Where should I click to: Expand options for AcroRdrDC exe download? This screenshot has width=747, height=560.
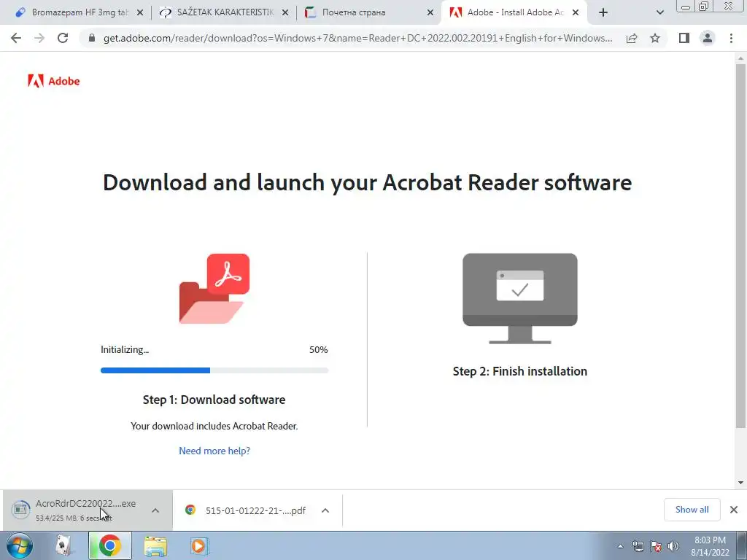tap(155, 510)
